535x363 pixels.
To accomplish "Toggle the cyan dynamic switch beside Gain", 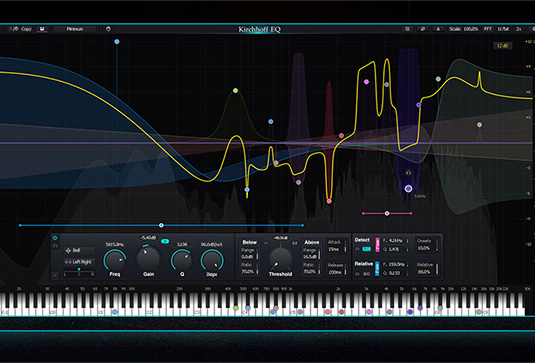I will 165,242.
